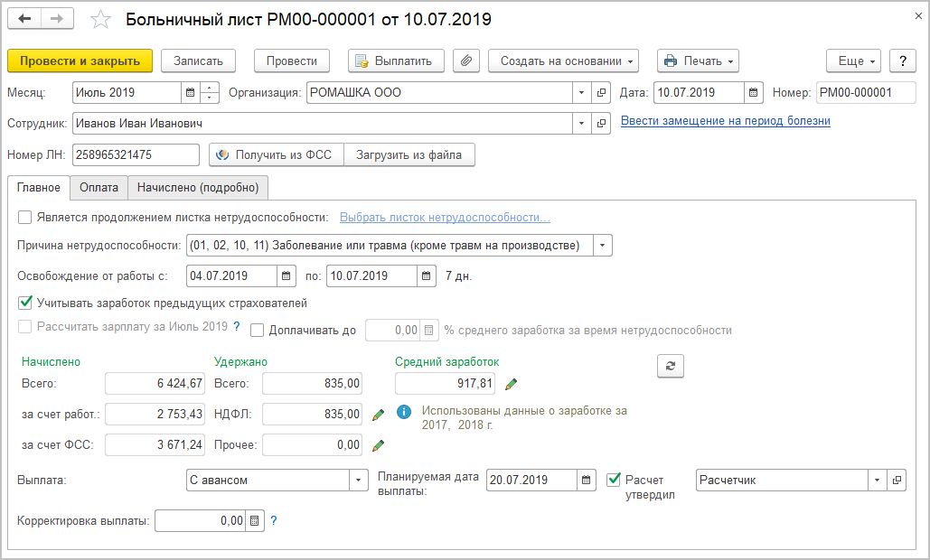Toggle the Доплачивать до checkbox
The image size is (930, 560).
coord(258,330)
